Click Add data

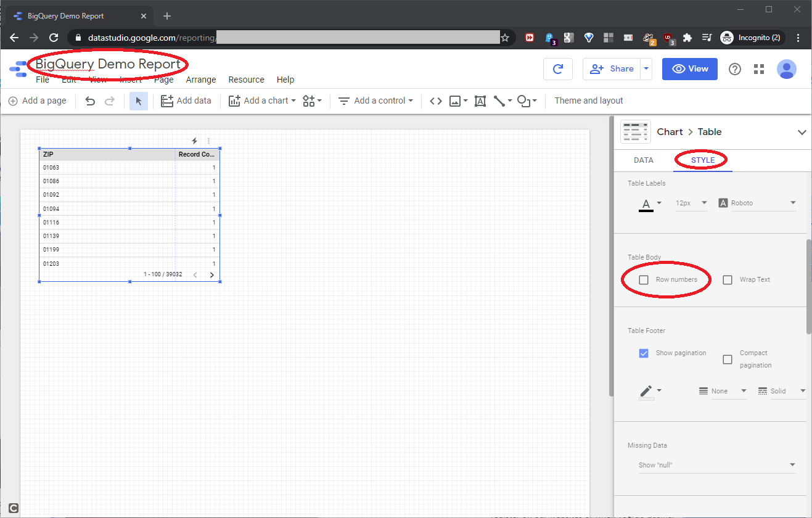[186, 101]
